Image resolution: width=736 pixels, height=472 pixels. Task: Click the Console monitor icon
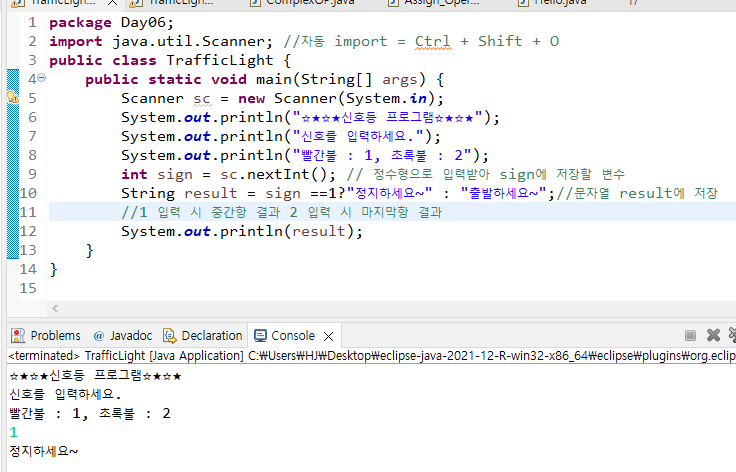click(x=260, y=335)
